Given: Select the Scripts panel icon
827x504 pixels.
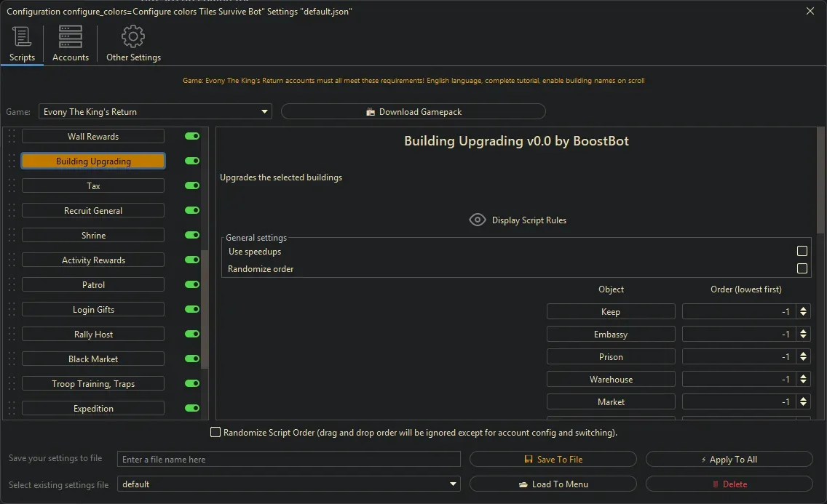Looking at the screenshot, I should (x=22, y=36).
